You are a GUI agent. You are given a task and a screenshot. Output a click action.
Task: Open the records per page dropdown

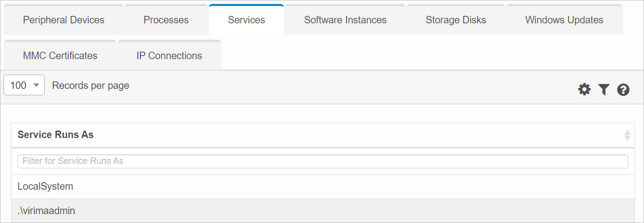(x=24, y=85)
